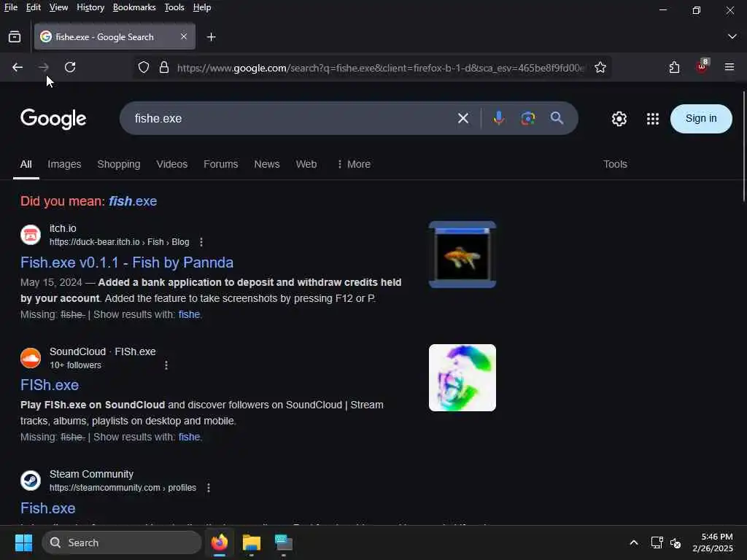Click the colorful SoundCloud thumbnail image
747x560 pixels.
(462, 378)
